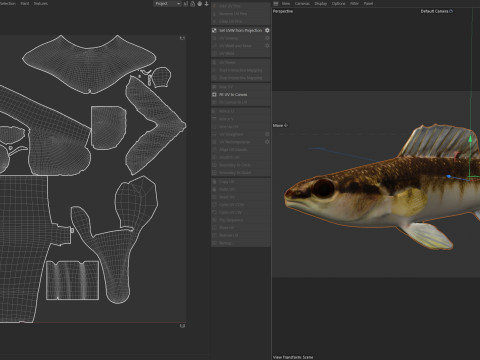The width and height of the screenshot is (480, 360).
Task: Click the Cycle UV CCW icon
Action: click(x=214, y=205)
